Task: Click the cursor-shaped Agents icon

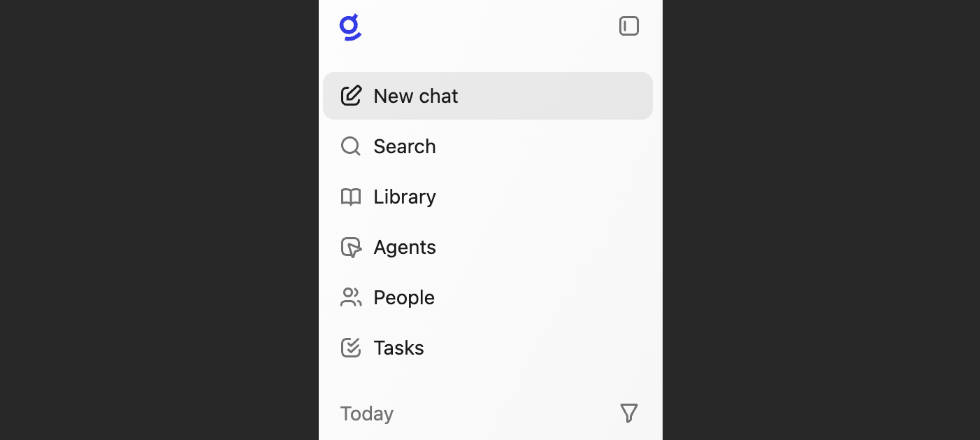Action: 351,247
